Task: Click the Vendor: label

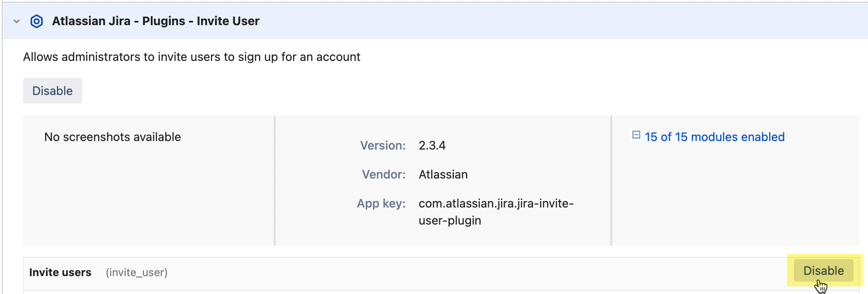Action: click(x=384, y=174)
